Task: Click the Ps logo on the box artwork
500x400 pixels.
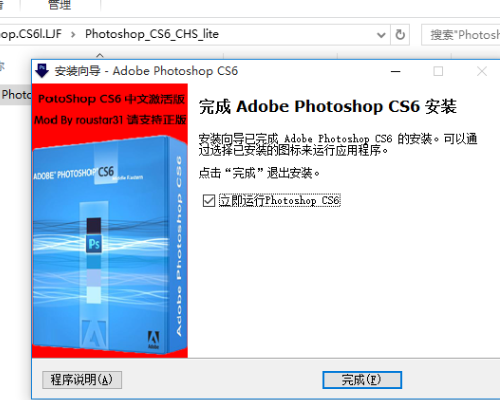Action: point(94,244)
